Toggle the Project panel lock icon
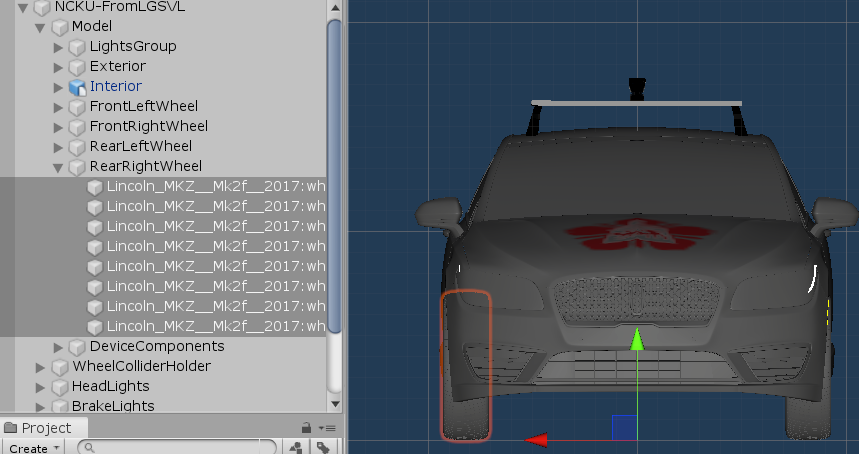 pos(306,428)
